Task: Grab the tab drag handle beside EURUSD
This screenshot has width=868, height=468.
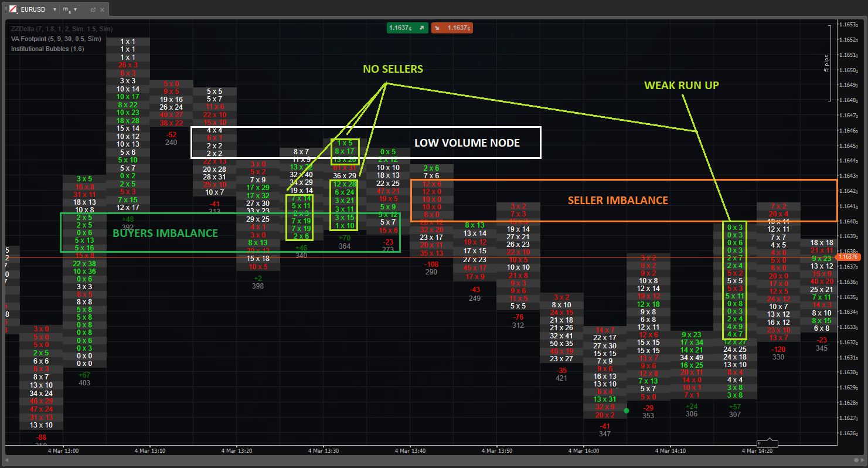Action: (x=4, y=10)
